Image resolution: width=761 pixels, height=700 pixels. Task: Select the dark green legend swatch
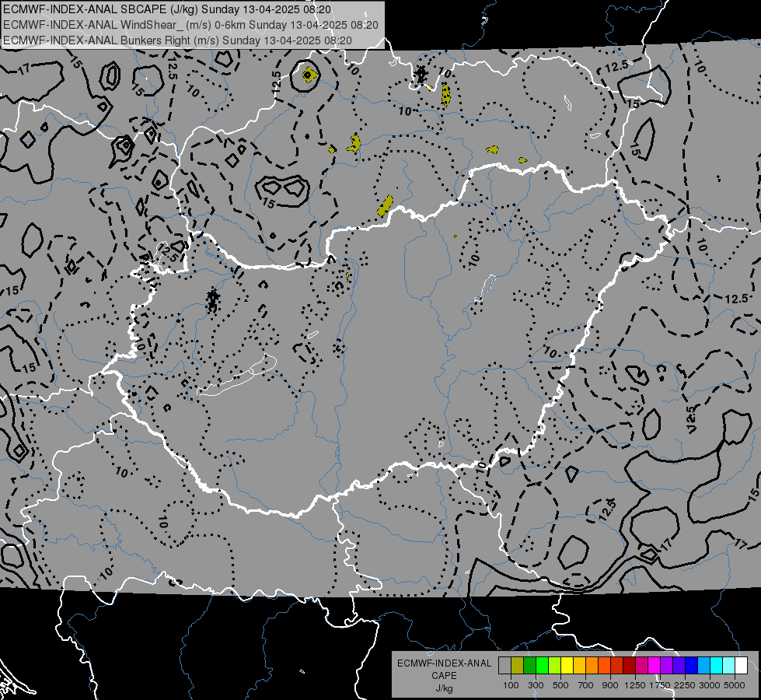(529, 665)
